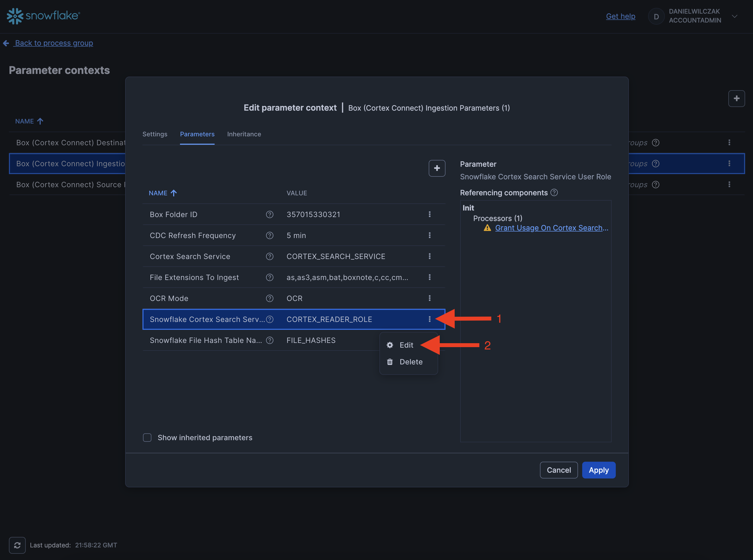Screen dimensions: 753x560
Task: Choose Edit from the context menu
Action: pos(406,345)
